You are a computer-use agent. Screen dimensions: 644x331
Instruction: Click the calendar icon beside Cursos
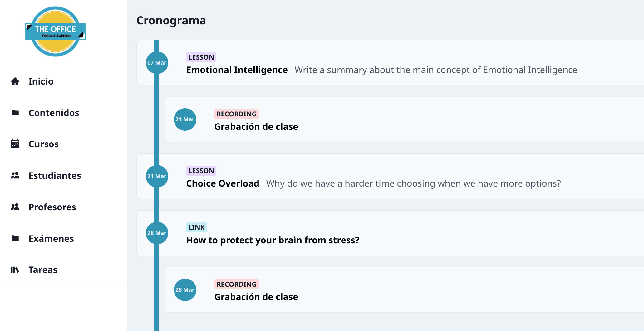tap(15, 144)
